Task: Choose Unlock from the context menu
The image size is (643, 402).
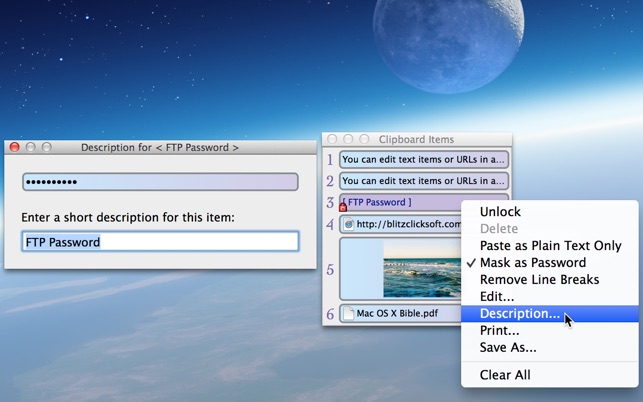Action: pyautogui.click(x=500, y=212)
